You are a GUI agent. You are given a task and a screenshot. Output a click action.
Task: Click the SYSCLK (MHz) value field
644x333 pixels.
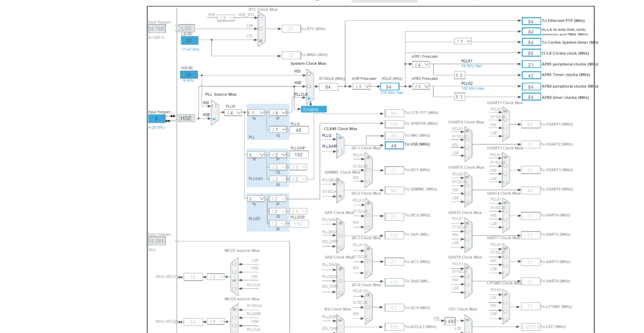coord(329,87)
